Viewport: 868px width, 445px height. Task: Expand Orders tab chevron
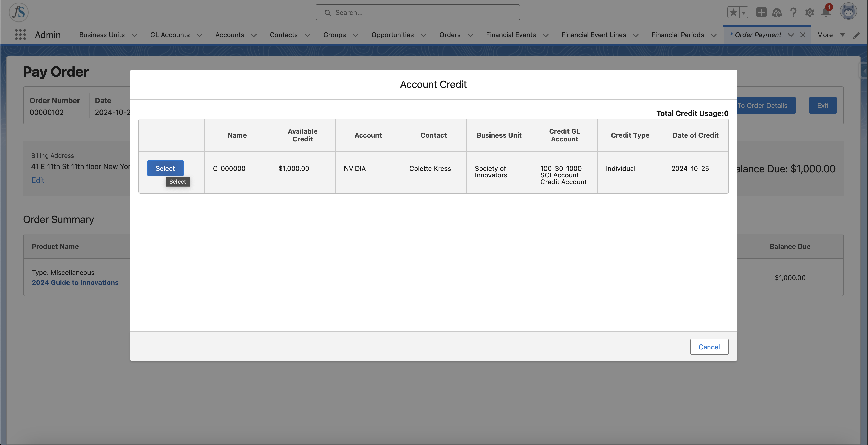click(470, 35)
